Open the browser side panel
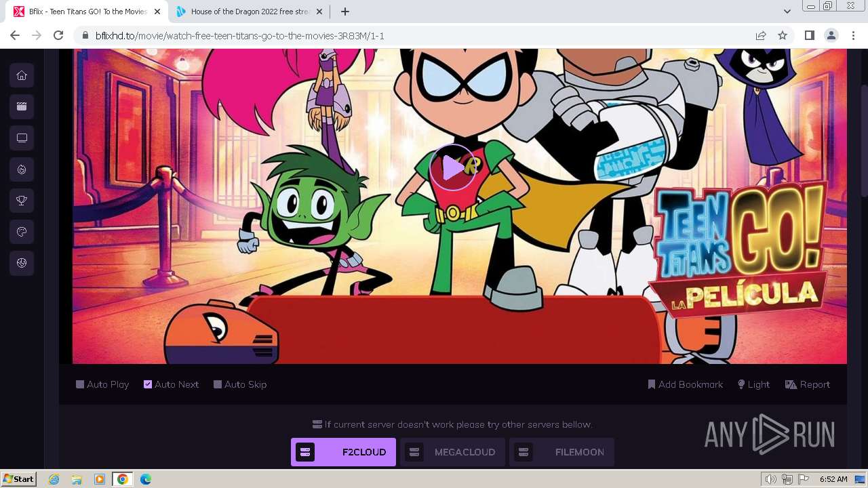Viewport: 868px width, 488px height. 809,35
